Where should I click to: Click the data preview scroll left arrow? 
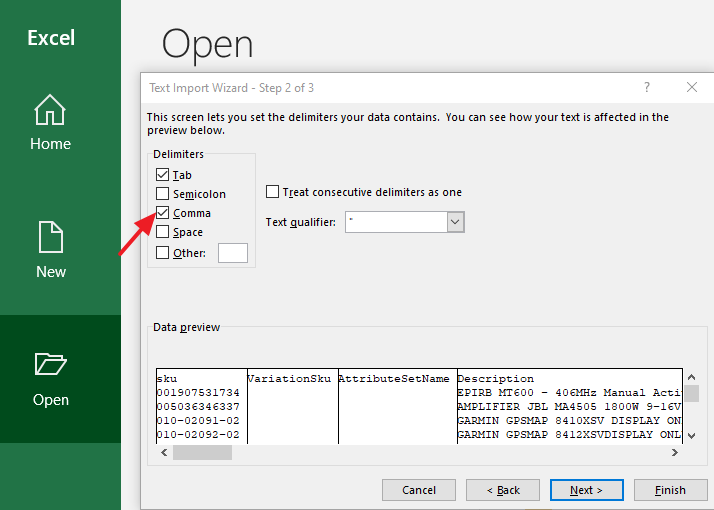pos(164,453)
